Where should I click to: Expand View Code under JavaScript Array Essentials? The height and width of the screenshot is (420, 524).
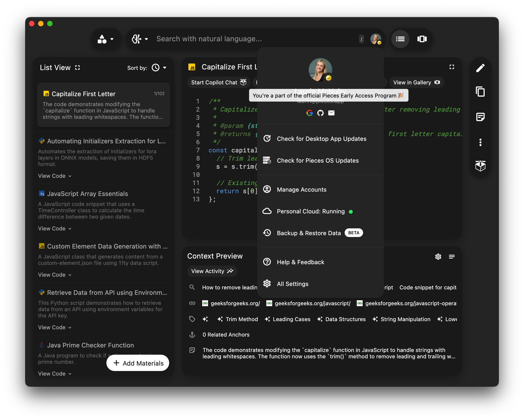click(55, 228)
